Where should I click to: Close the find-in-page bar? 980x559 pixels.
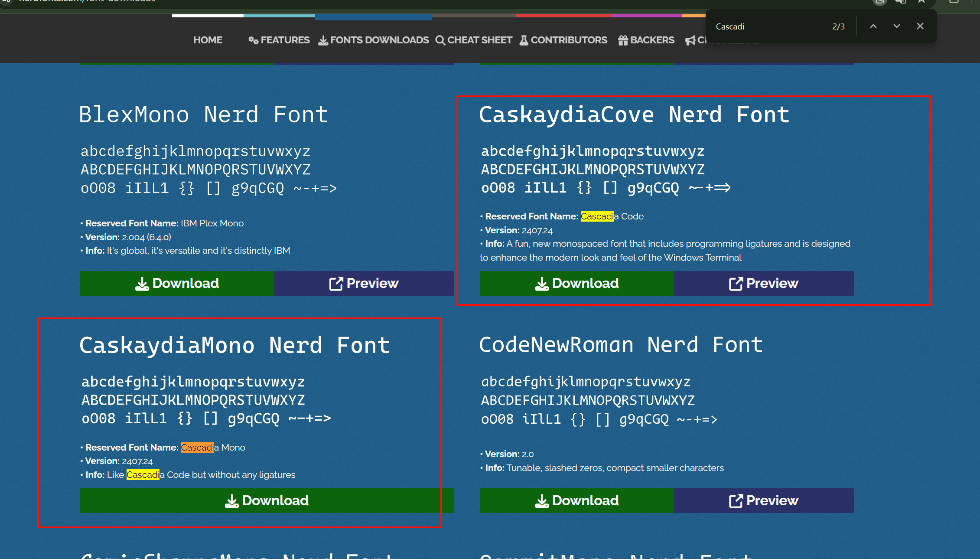pos(920,26)
